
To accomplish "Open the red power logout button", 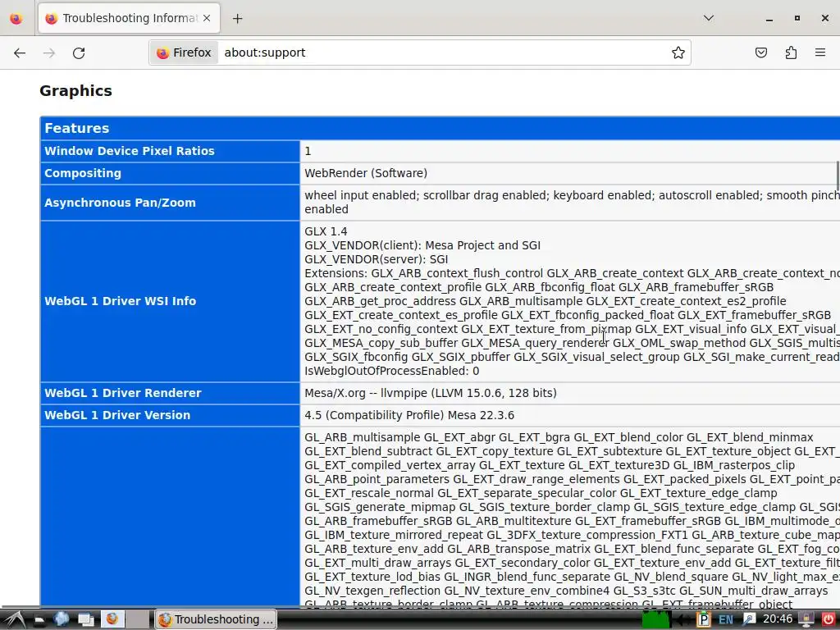I will (x=828, y=620).
